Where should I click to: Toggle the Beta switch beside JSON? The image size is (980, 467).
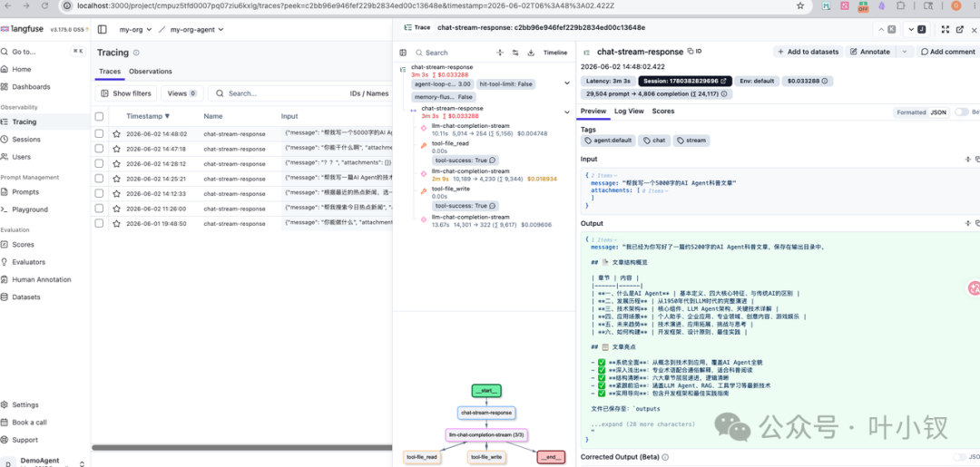[x=961, y=112]
